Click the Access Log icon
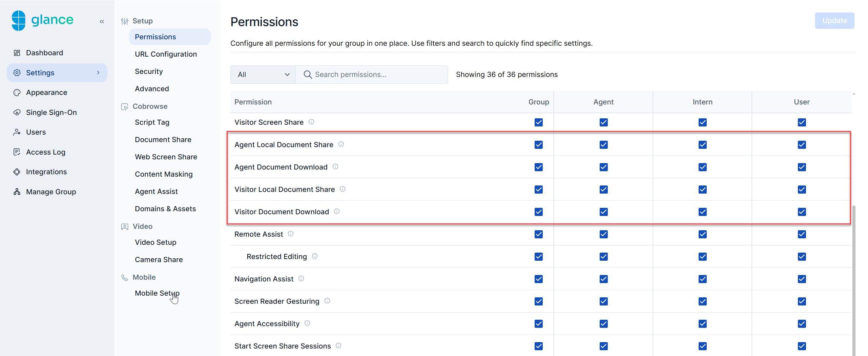Viewport: 868px width, 356px height. click(x=17, y=152)
